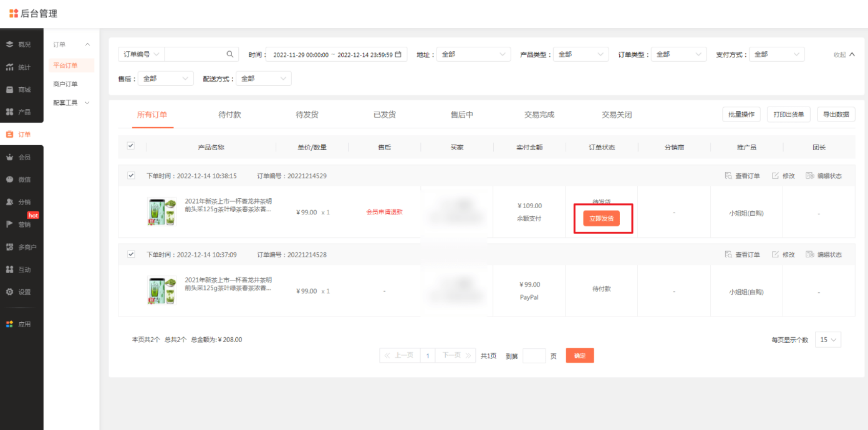Open the 产品 products sidebar icon
The height and width of the screenshot is (430, 868).
pos(9,112)
